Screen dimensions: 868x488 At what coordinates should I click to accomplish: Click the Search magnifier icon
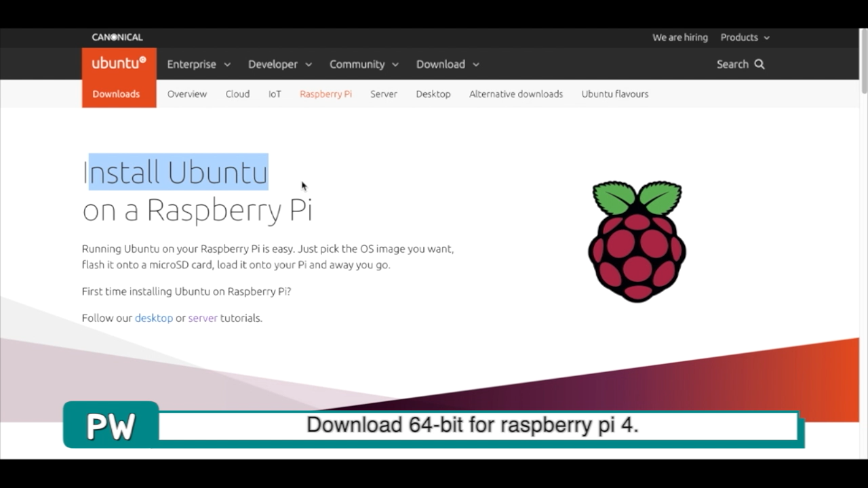(759, 64)
